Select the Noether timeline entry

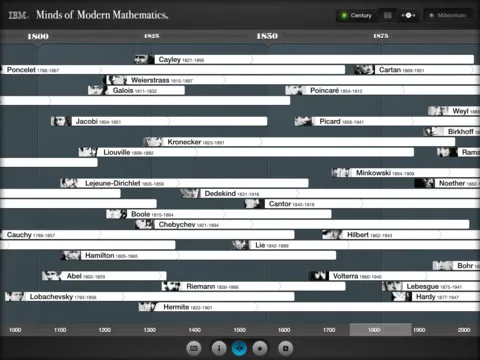pos(447,183)
